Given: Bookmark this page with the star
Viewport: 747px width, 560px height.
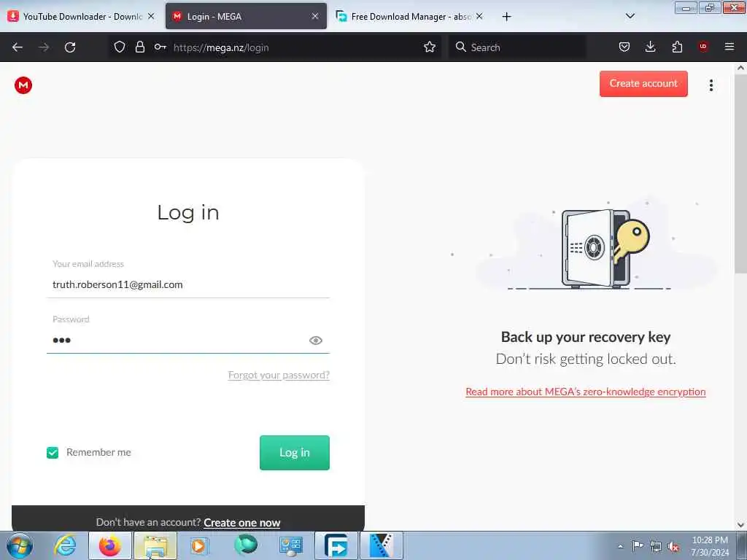Looking at the screenshot, I should point(430,47).
